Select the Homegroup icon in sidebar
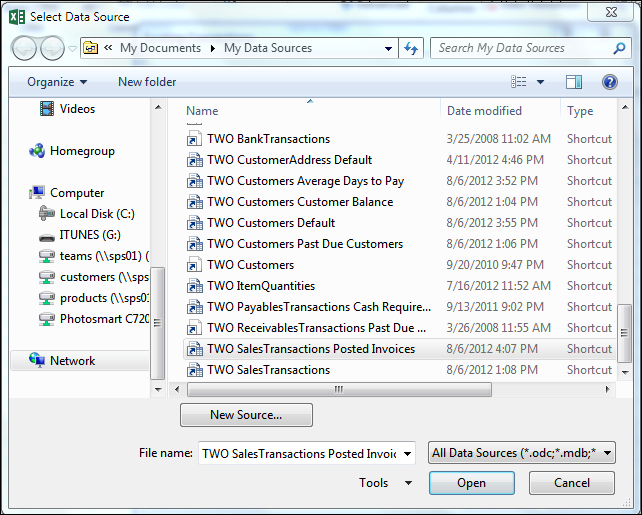Image resolution: width=642 pixels, height=515 pixels. [37, 151]
